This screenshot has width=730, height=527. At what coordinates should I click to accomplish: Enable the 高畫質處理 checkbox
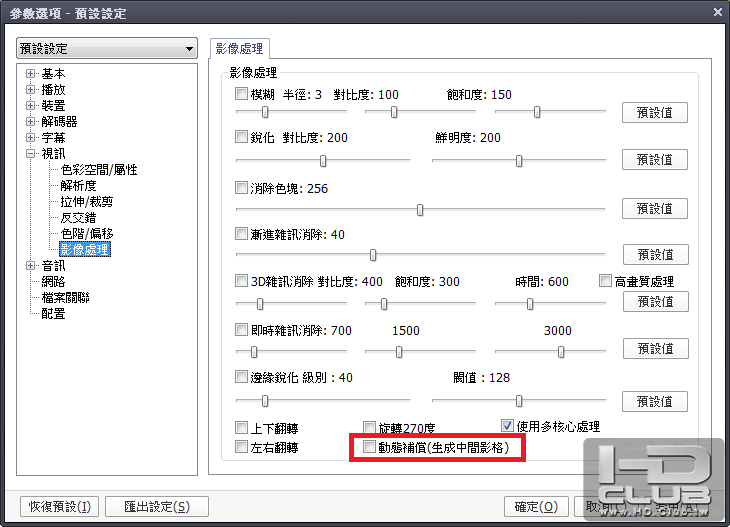coord(605,281)
